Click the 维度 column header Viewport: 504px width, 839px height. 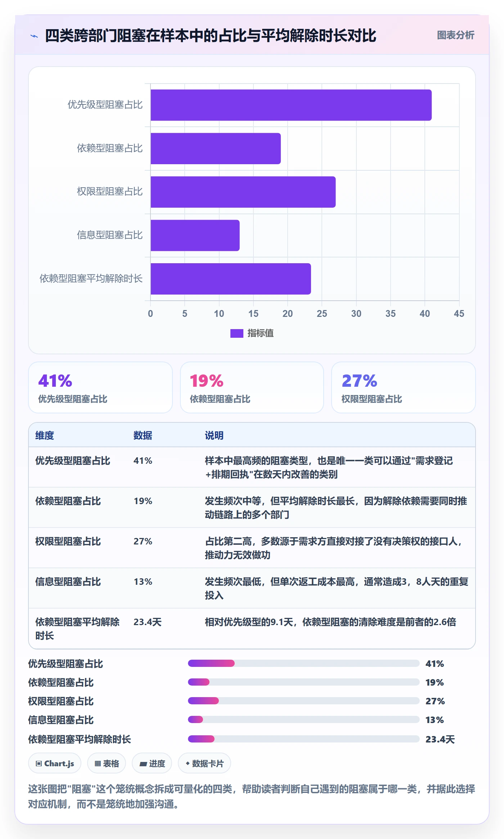pyautogui.click(x=45, y=435)
